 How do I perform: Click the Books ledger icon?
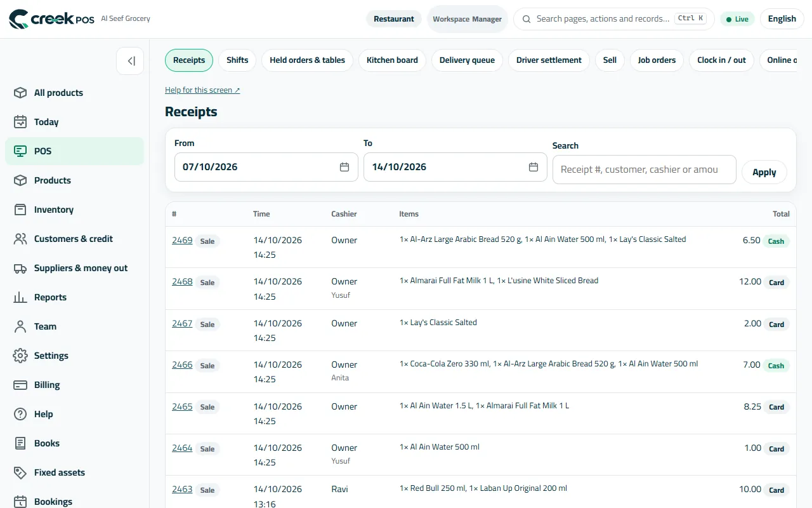click(20, 443)
